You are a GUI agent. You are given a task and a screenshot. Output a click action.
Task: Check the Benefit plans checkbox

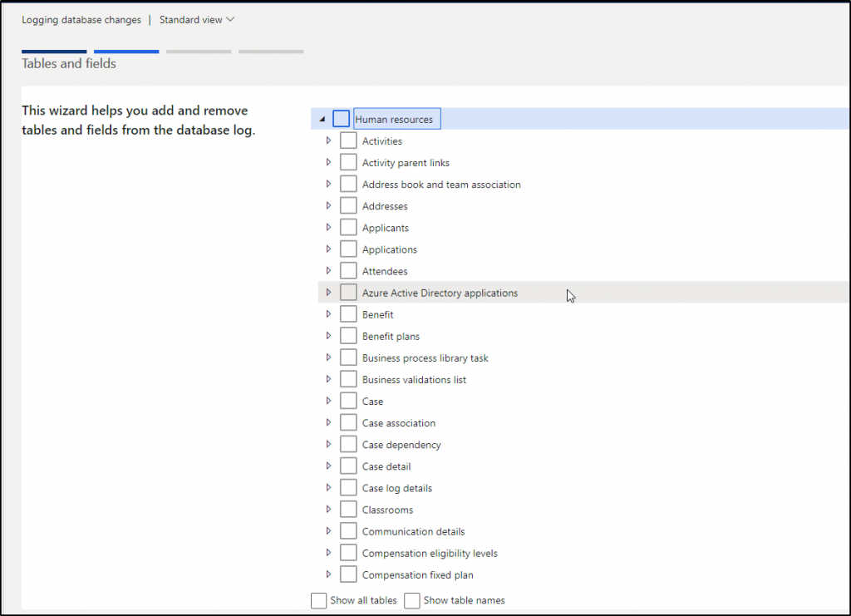click(x=347, y=335)
